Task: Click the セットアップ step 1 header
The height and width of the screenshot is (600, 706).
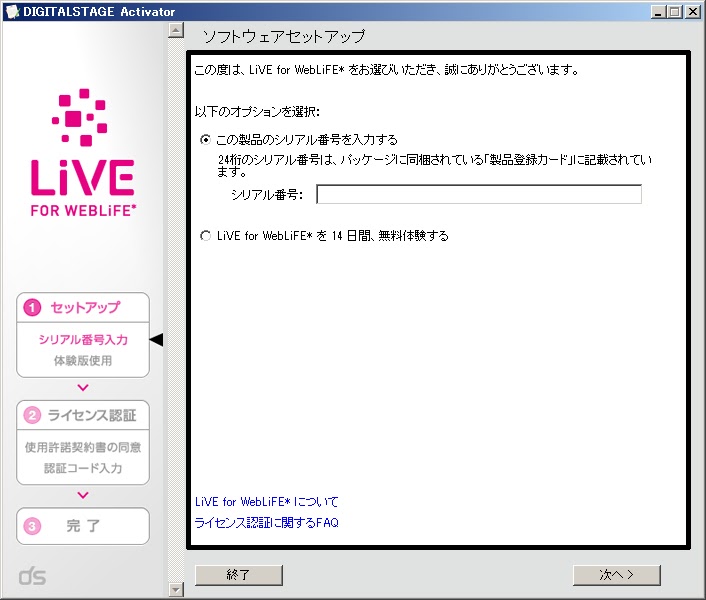Action: [83, 307]
